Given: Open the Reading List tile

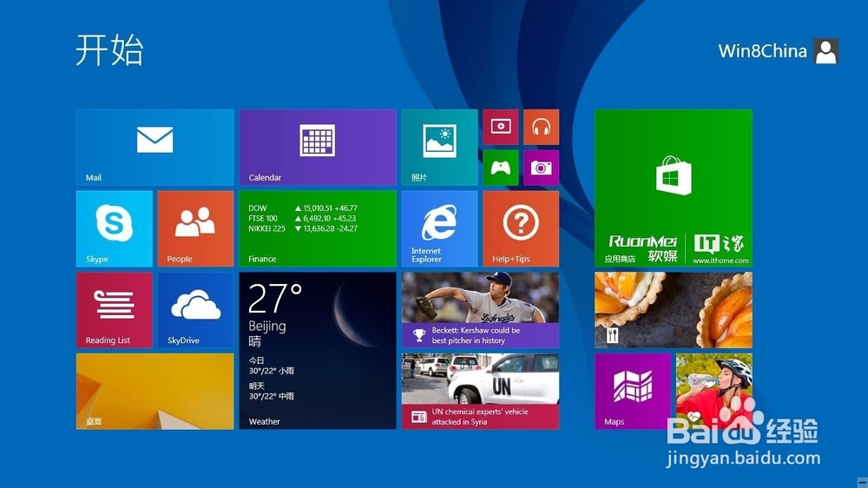Looking at the screenshot, I should (115, 310).
